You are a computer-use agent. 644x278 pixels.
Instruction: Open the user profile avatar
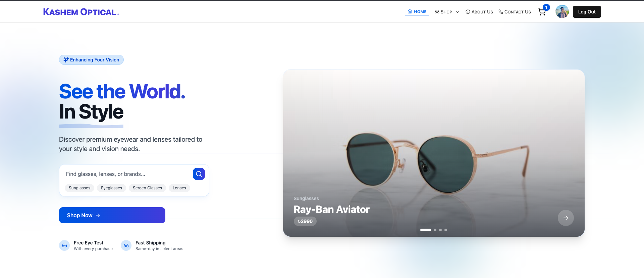click(x=562, y=12)
